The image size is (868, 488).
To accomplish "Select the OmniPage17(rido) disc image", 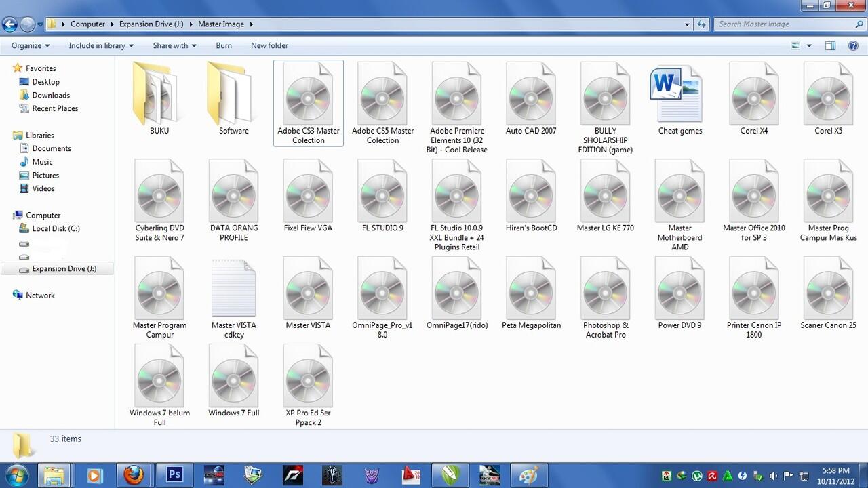I will 457,293.
